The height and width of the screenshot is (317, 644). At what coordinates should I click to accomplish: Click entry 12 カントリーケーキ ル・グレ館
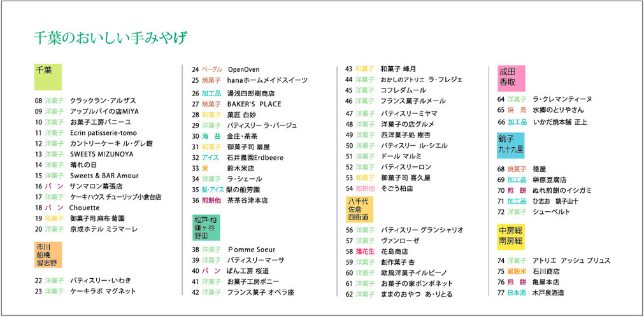[x=94, y=143]
